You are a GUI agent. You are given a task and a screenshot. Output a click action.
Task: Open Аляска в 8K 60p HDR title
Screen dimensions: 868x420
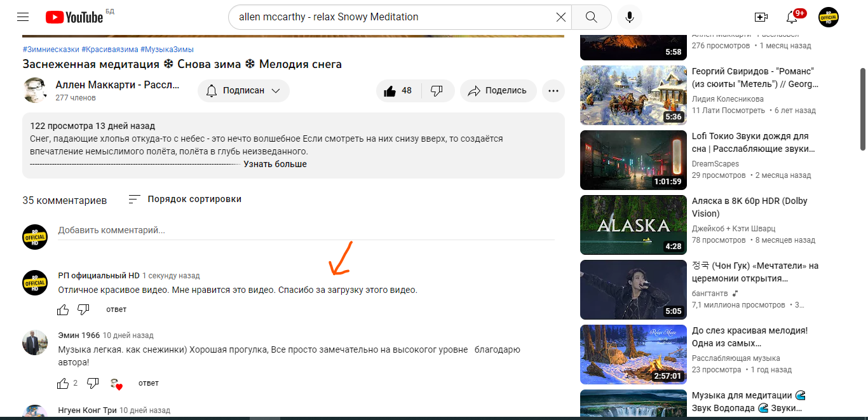coord(750,207)
